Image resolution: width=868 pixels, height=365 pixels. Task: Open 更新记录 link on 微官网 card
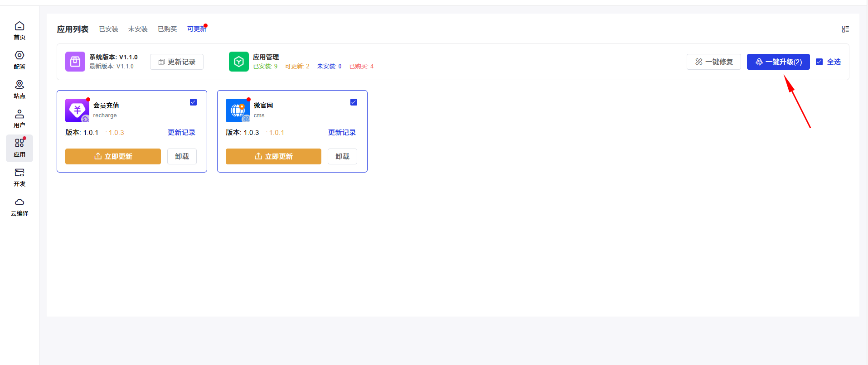(x=342, y=133)
